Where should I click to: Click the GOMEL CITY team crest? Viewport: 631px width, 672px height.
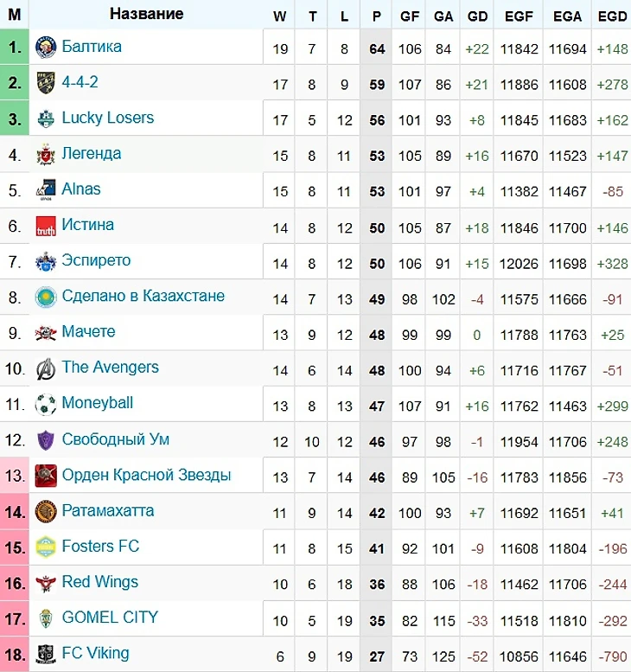coord(45,618)
